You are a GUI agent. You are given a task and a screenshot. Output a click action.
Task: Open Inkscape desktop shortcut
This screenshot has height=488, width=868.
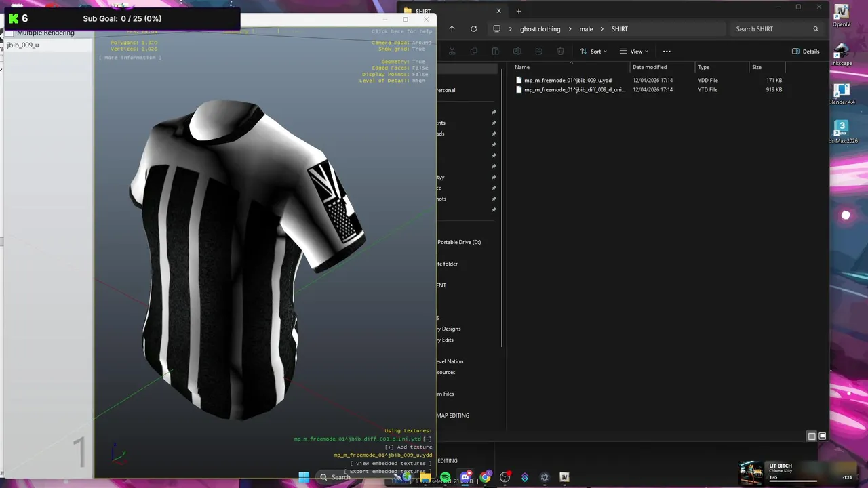click(842, 56)
